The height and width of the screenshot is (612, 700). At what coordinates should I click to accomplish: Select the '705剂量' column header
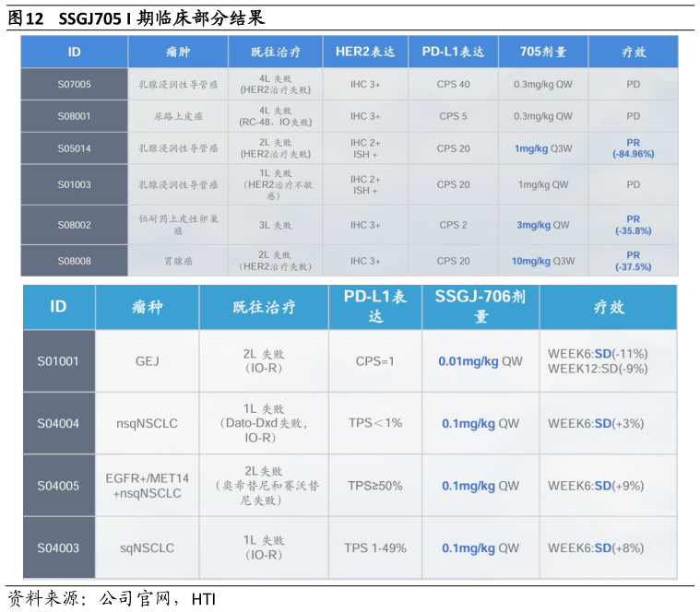pos(543,52)
